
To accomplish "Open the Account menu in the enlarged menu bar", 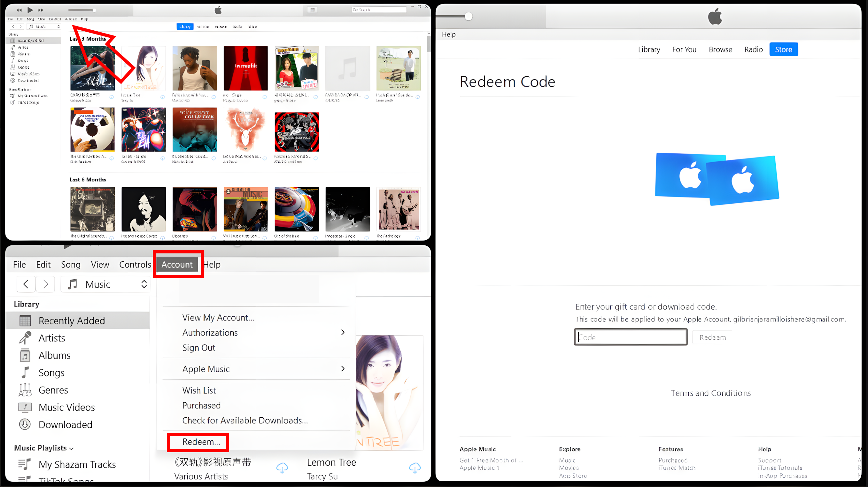I will coord(177,265).
